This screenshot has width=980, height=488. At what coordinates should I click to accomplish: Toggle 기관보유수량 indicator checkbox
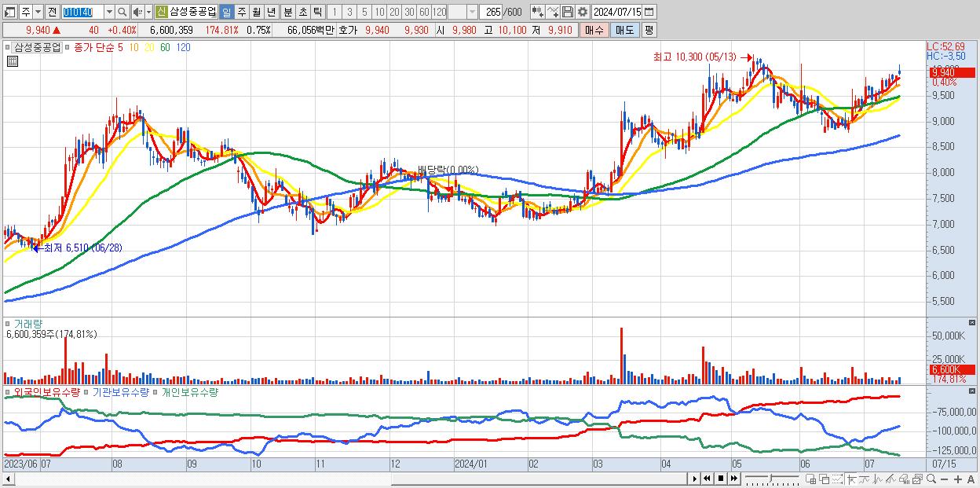[x=86, y=391]
